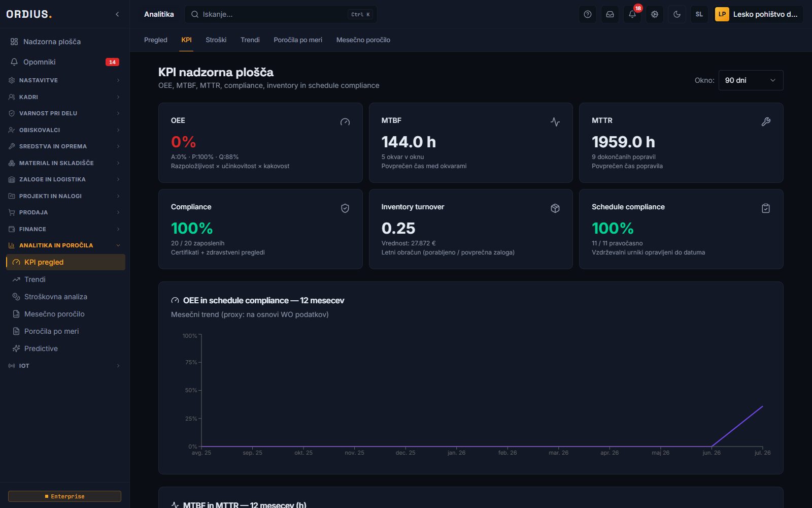Toggle dark mode with the moon icon
This screenshot has width=812, height=508.
677,14
